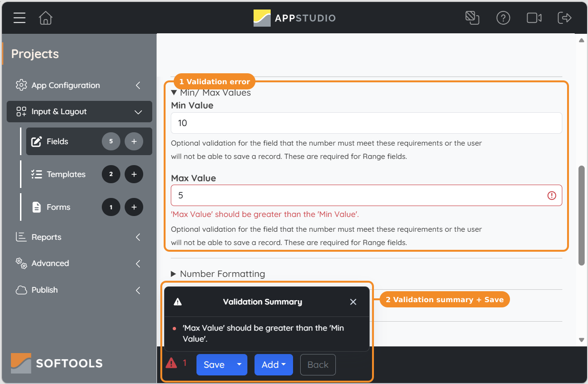Click the error entry in Validation Summary
Viewport: 588px width, 384px height.
pyautogui.click(x=263, y=334)
